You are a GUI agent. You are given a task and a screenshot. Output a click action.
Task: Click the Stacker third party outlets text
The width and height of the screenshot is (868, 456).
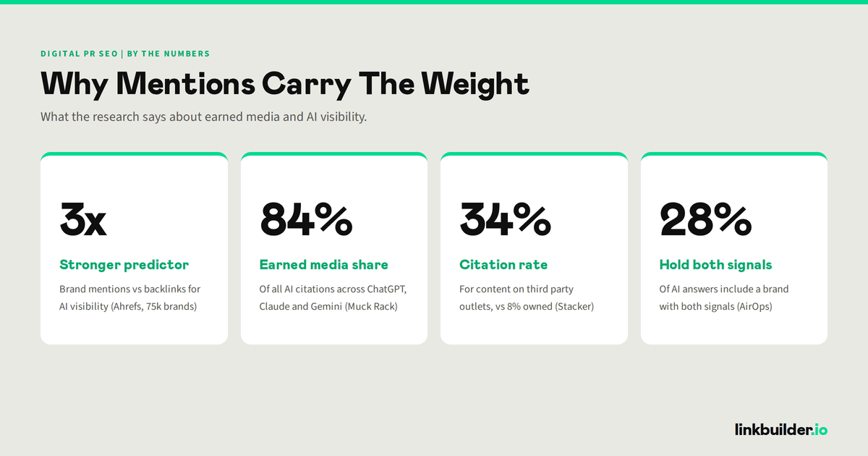(x=527, y=297)
